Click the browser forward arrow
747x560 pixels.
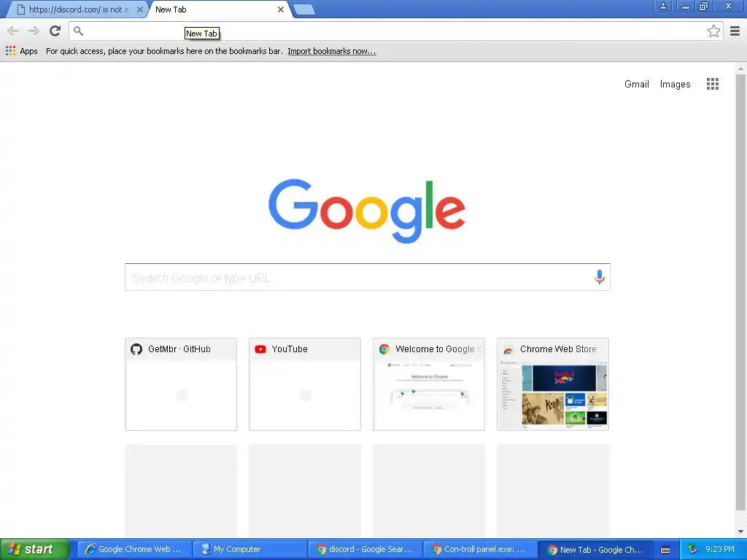(x=34, y=31)
